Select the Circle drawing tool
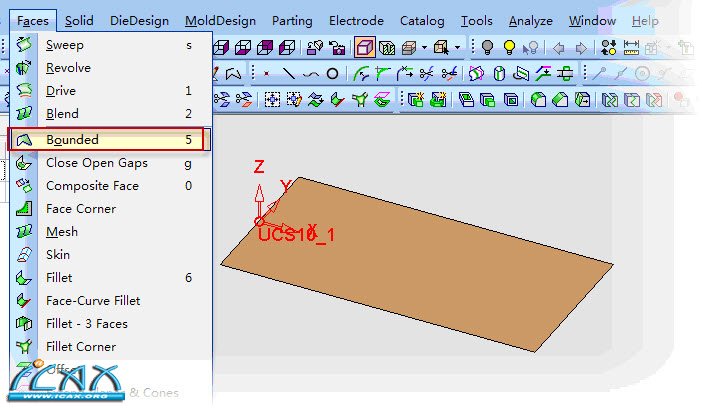702x408 pixels. pos(332,73)
